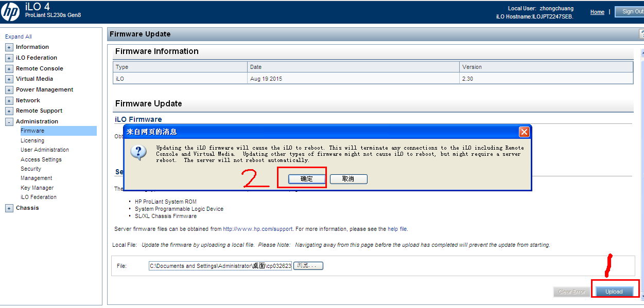Screen dimensions: 644x308
Task: Click Expand All in the sidebar
Action: [19, 37]
